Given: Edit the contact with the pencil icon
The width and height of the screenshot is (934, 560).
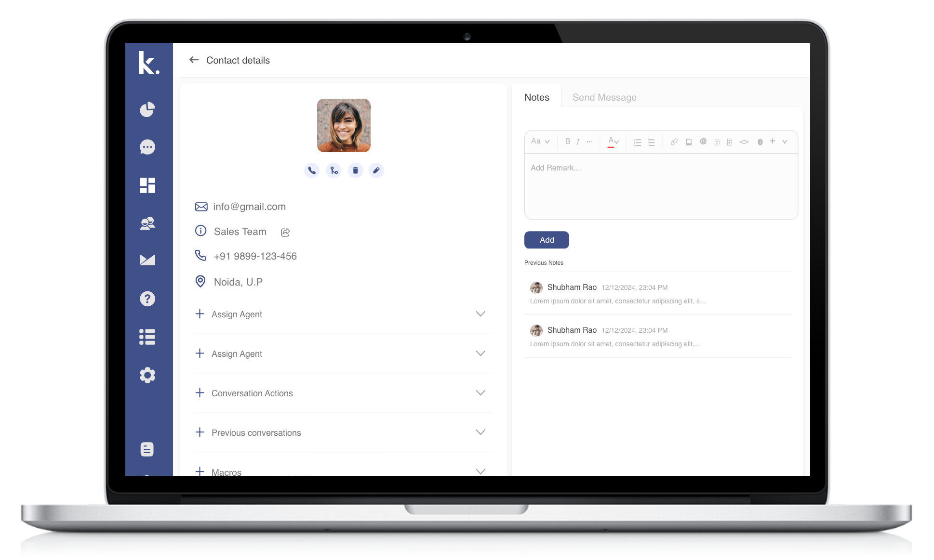Looking at the screenshot, I should (x=376, y=170).
